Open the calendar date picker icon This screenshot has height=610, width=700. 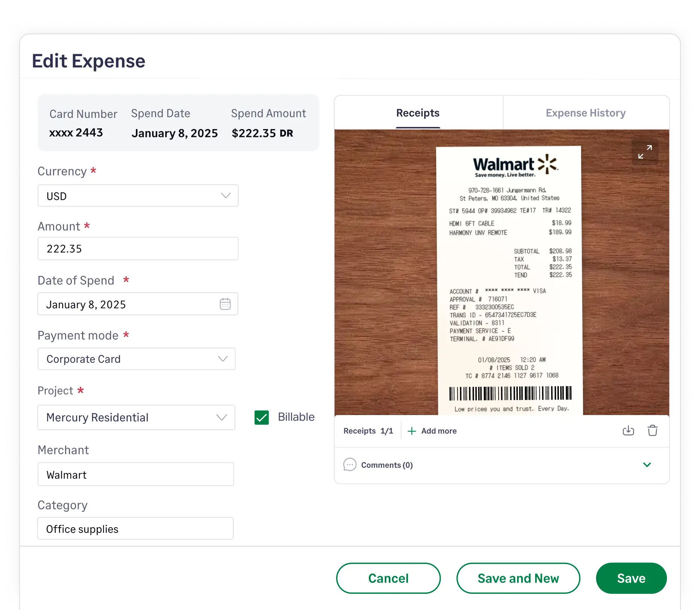pos(225,304)
